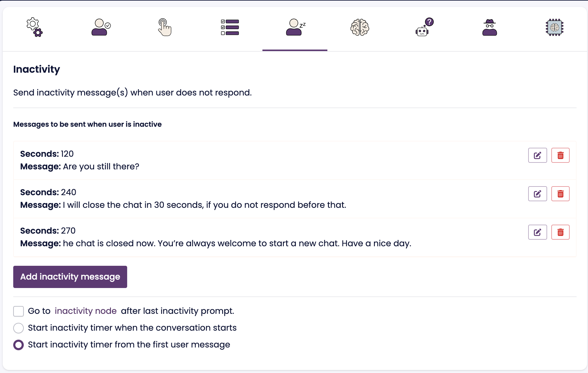The width and height of the screenshot is (588, 373).
Task: Edit the 240 seconds inactivity message
Action: click(537, 194)
